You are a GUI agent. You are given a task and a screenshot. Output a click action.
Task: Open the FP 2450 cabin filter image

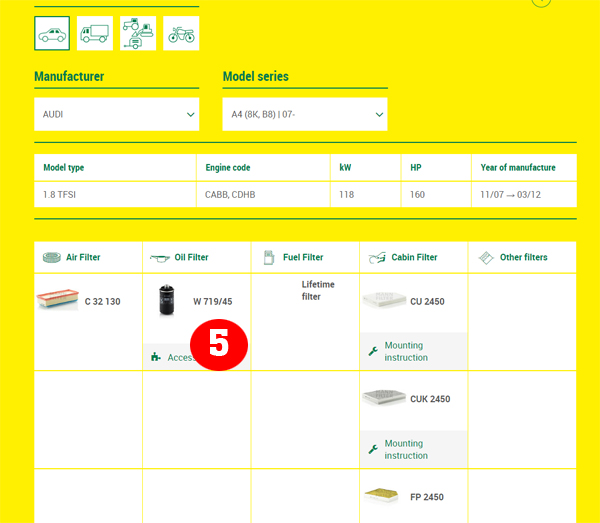pos(382,495)
